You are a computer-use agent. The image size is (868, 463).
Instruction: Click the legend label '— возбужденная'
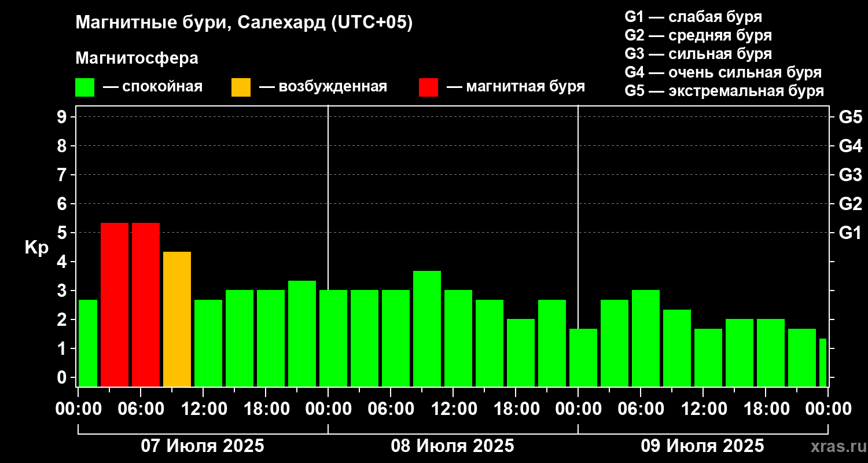(323, 87)
